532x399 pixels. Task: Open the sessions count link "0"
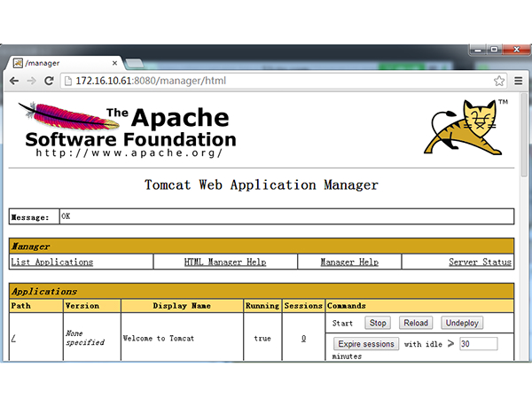[x=303, y=338]
